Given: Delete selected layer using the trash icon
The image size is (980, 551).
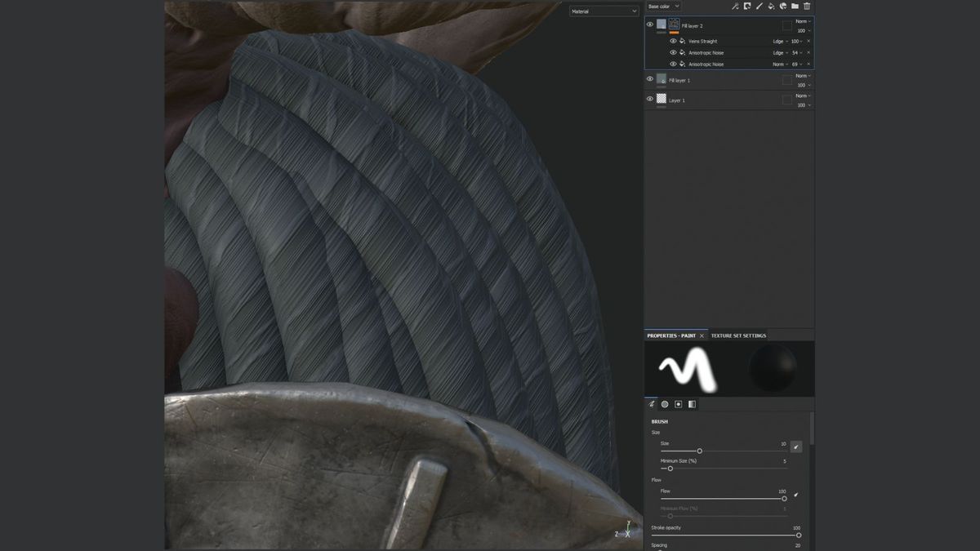Looking at the screenshot, I should pos(806,6).
